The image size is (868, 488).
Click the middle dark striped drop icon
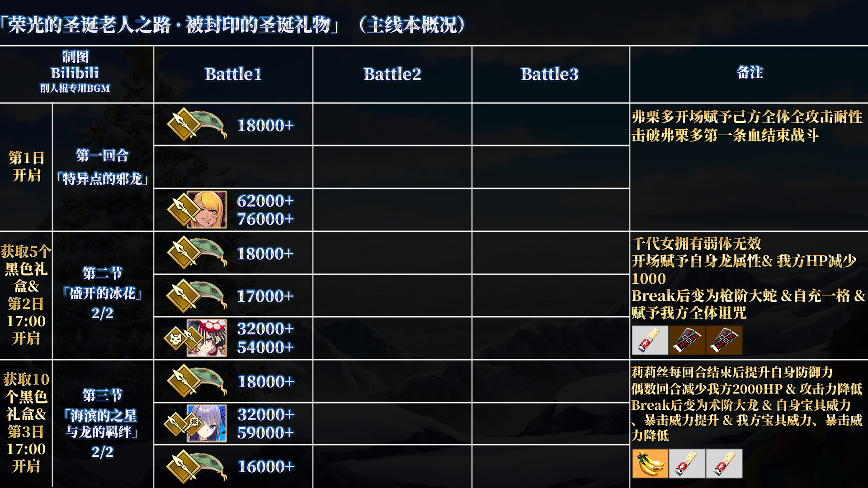pyautogui.click(x=687, y=340)
